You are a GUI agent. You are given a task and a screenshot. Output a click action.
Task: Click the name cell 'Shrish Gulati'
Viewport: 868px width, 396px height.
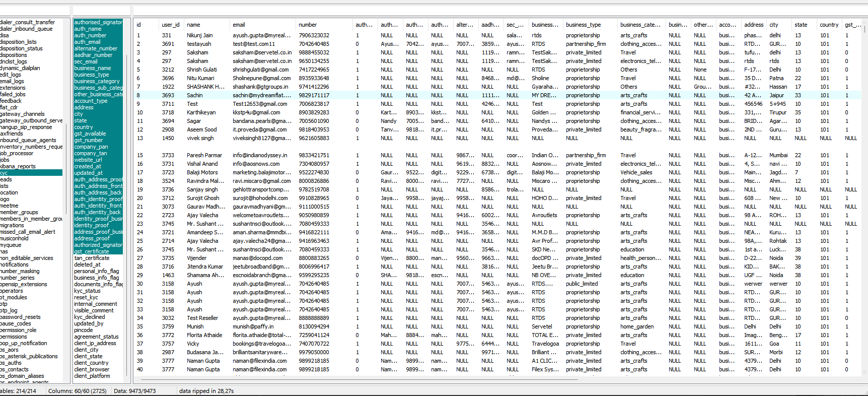click(x=202, y=70)
